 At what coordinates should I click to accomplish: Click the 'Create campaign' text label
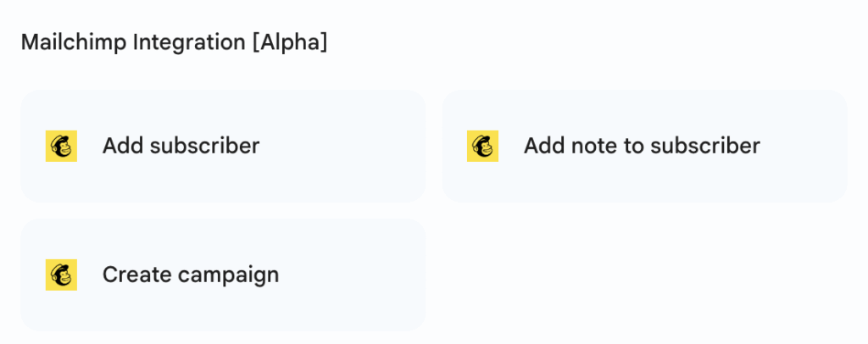coord(191,275)
